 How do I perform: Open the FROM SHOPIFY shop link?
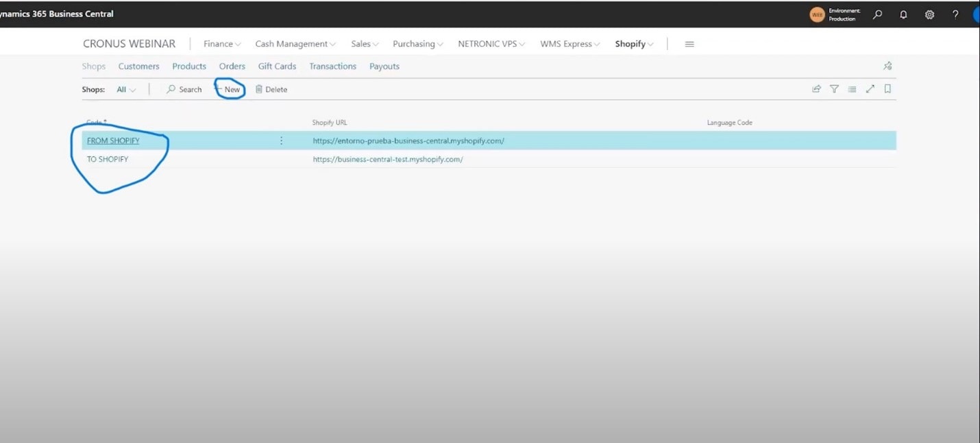[113, 141]
